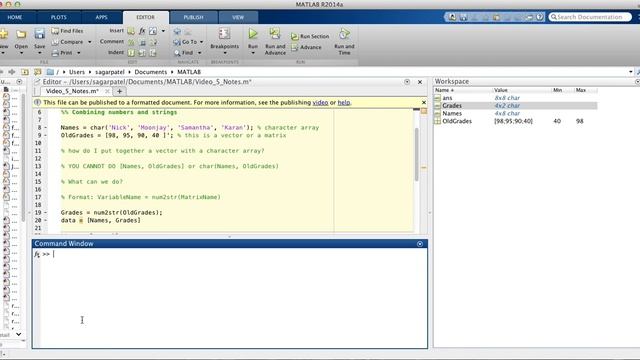Click the help question mark icon in quick access bar
The image size is (640, 360).
pyautogui.click(x=540, y=17)
